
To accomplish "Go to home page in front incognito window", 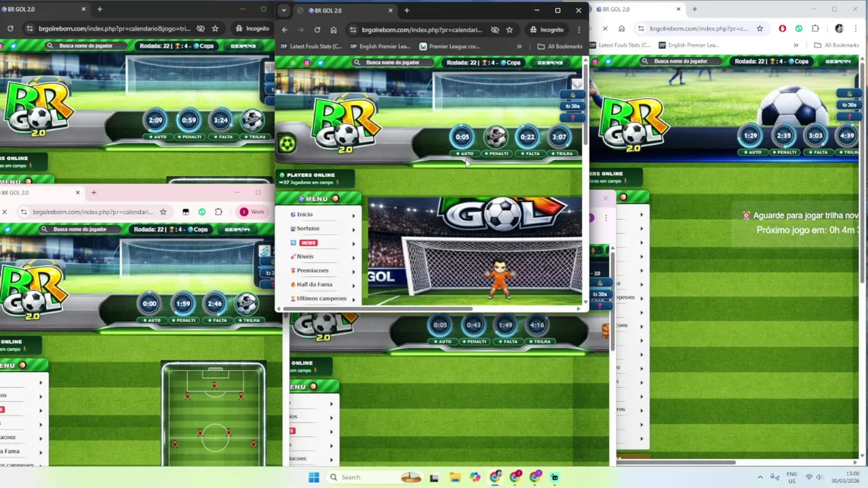I will 334,30.
